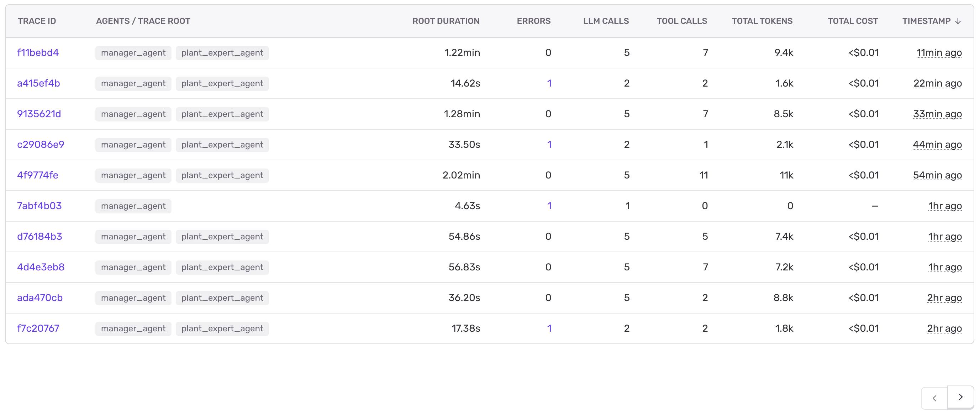Open trace d76184b3

39,237
